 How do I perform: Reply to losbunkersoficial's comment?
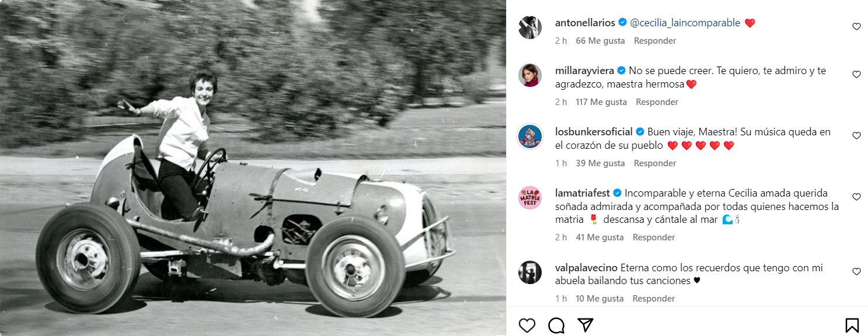tap(655, 163)
